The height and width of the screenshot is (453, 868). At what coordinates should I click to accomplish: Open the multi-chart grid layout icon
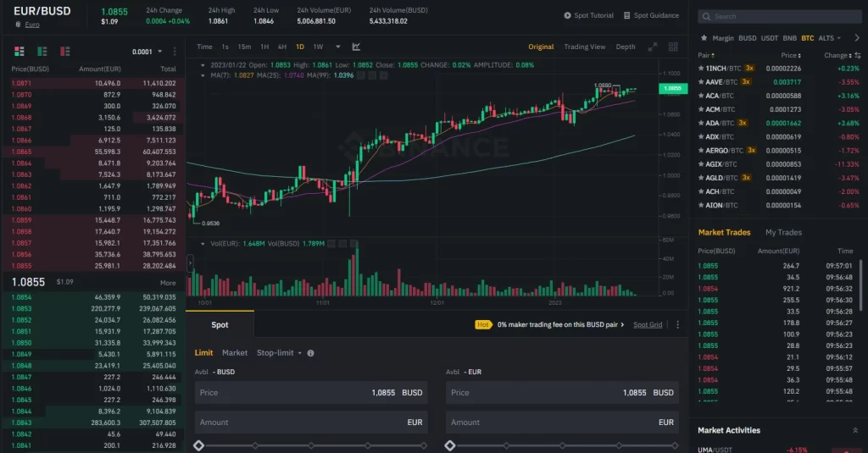tap(673, 47)
